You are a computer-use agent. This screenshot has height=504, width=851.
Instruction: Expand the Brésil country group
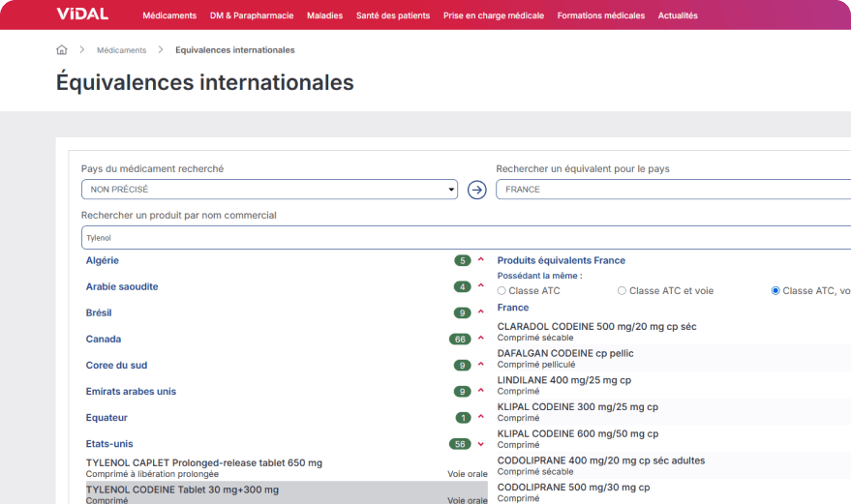click(99, 312)
